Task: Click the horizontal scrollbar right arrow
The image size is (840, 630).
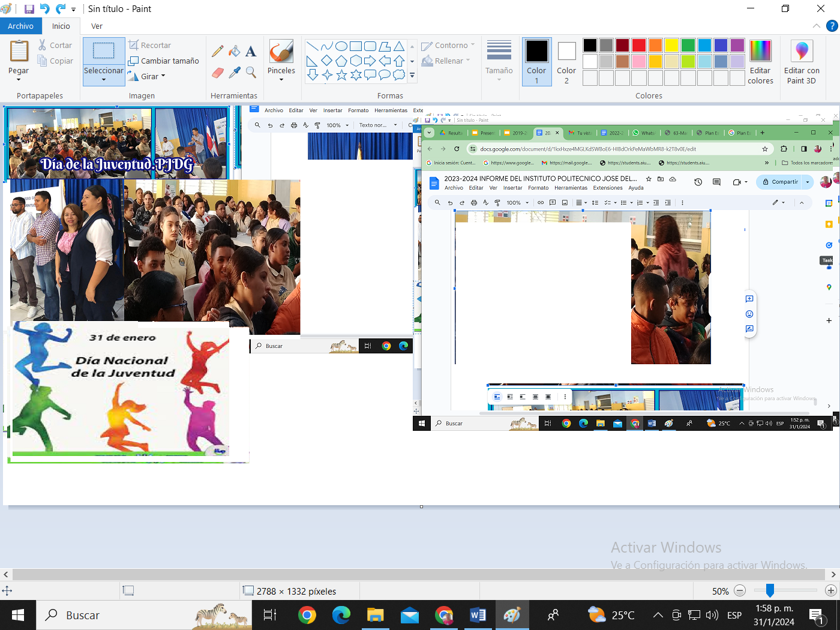Action: [x=833, y=574]
